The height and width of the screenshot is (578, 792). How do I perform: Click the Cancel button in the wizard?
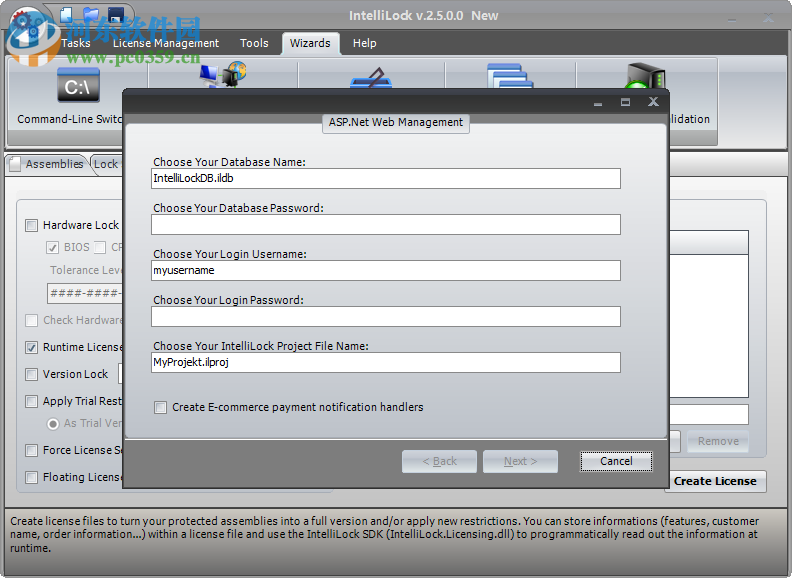tap(616, 461)
